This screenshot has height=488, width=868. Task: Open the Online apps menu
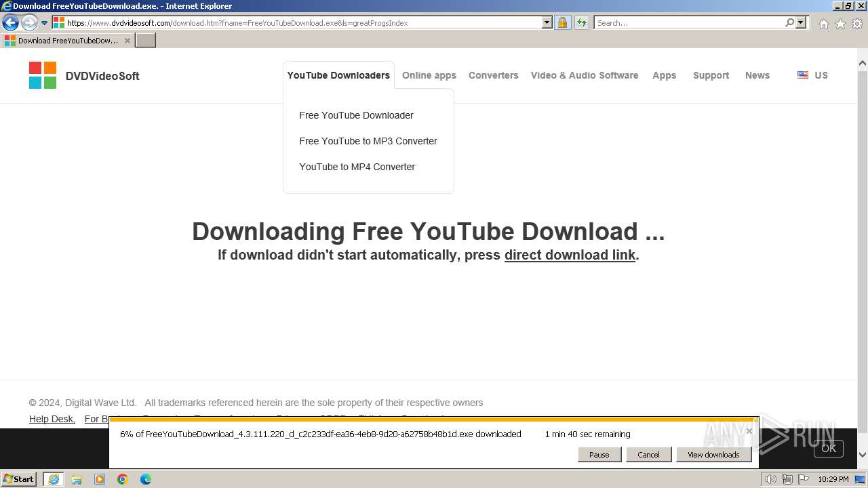click(x=429, y=75)
